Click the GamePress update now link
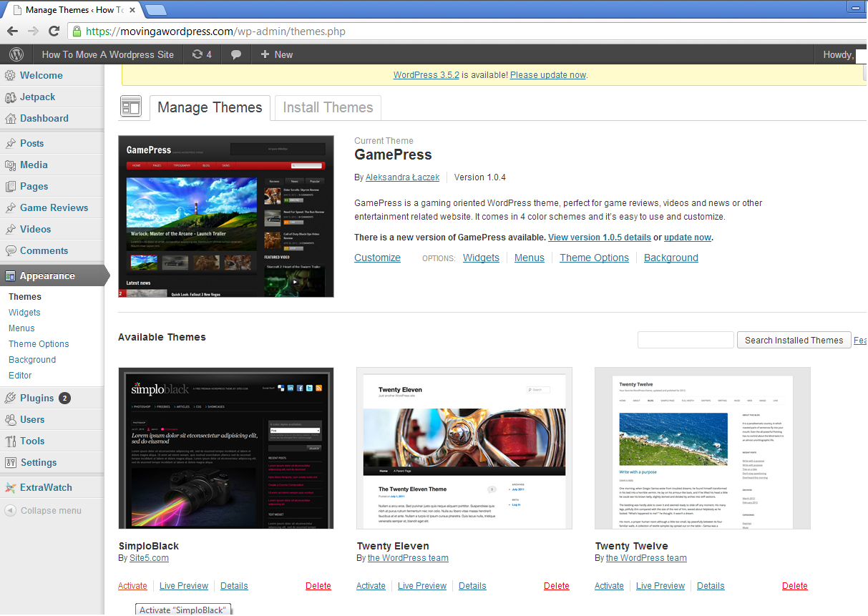 tap(688, 237)
